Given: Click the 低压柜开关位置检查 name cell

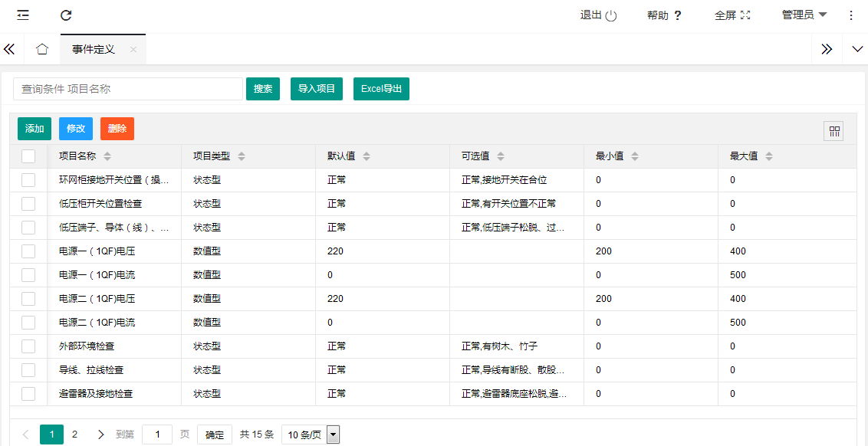Looking at the screenshot, I should click(x=114, y=204).
